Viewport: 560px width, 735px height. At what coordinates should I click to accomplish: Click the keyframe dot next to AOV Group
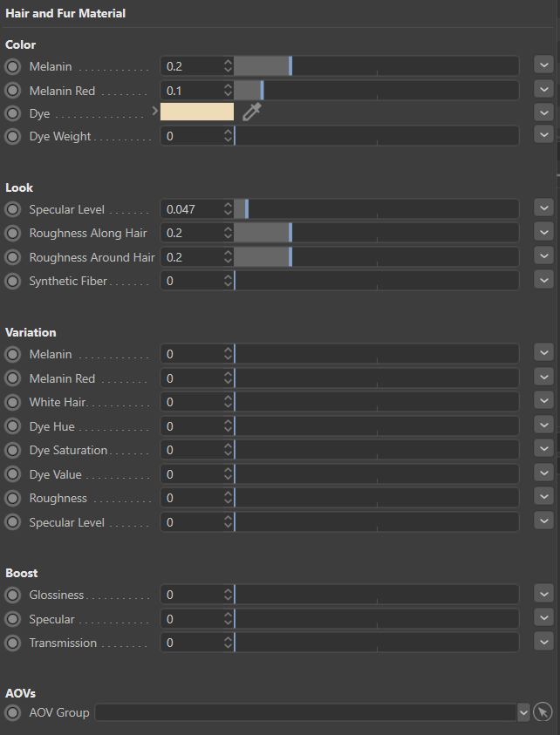[13, 712]
